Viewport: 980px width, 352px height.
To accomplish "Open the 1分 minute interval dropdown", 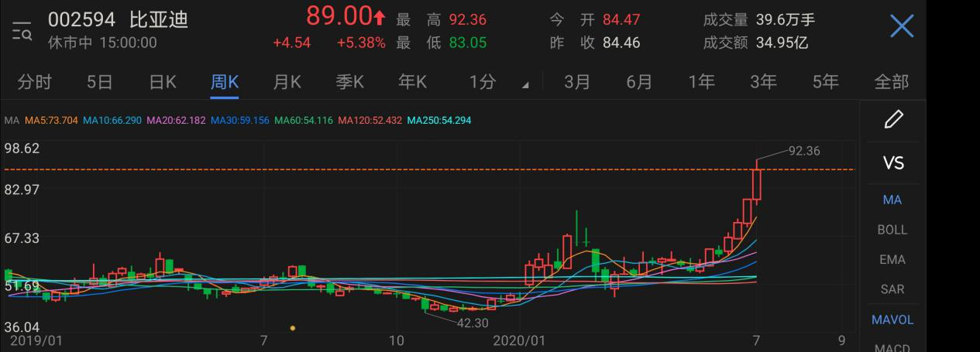I will click(x=498, y=82).
